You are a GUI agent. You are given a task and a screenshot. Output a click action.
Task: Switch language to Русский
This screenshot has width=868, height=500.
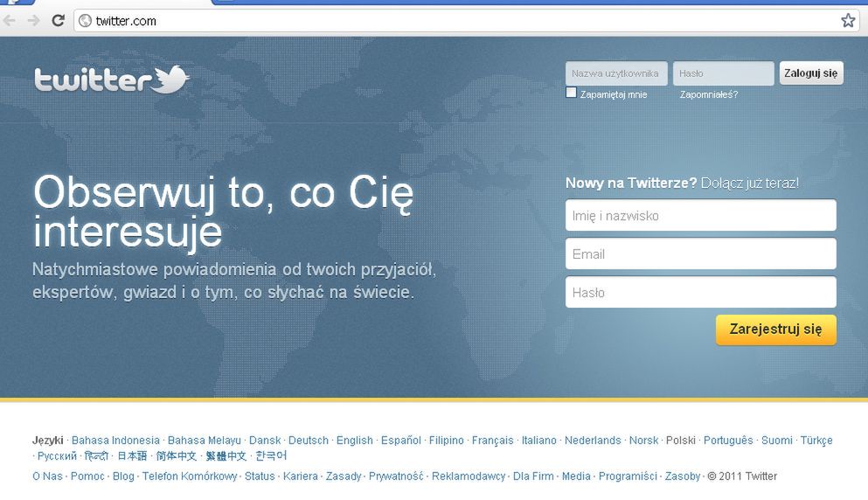[57, 456]
